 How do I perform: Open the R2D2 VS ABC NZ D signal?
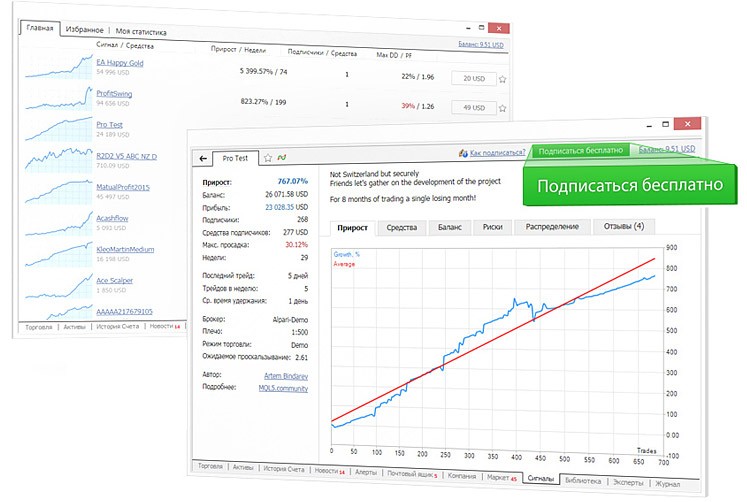click(x=126, y=156)
